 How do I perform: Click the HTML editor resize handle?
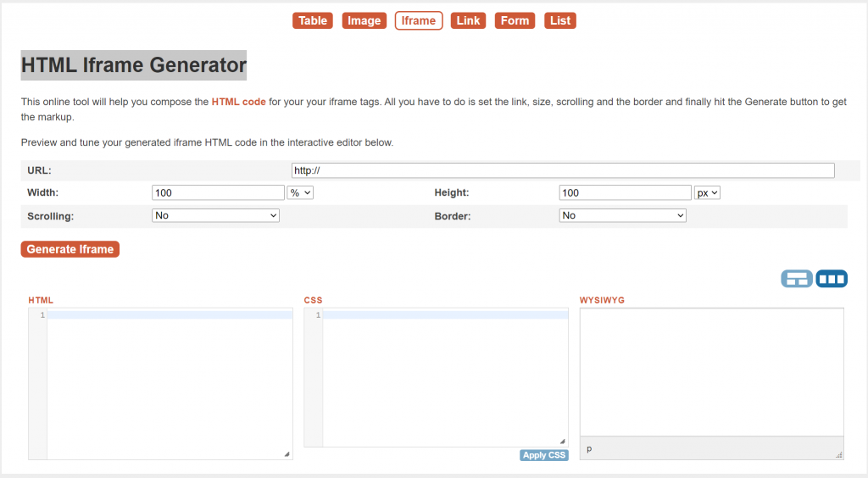[287, 454]
